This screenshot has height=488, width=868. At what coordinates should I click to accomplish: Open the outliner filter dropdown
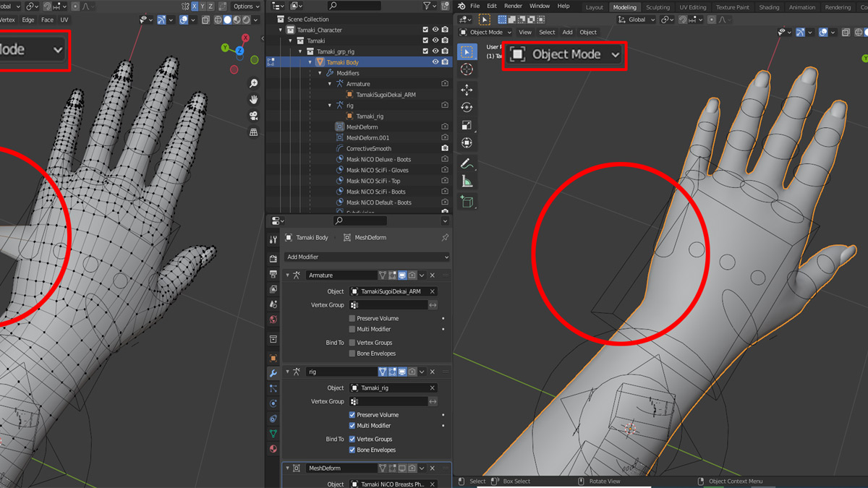(429, 6)
